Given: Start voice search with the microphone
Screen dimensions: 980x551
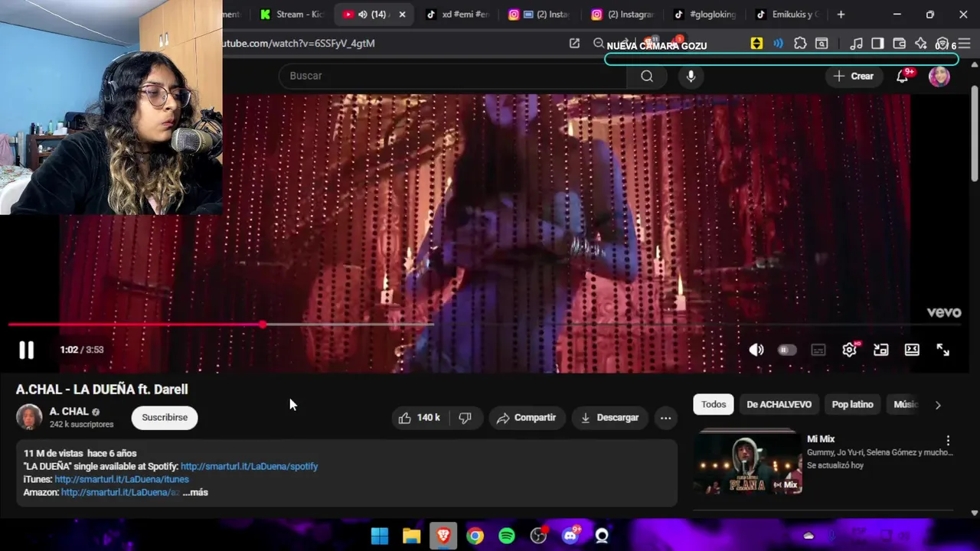Looking at the screenshot, I should (691, 76).
